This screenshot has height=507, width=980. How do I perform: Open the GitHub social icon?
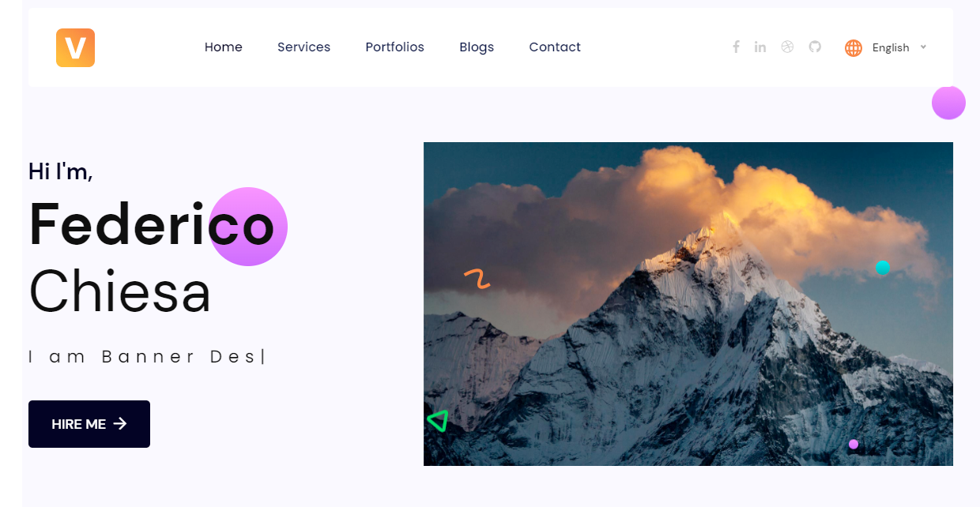pyautogui.click(x=815, y=47)
